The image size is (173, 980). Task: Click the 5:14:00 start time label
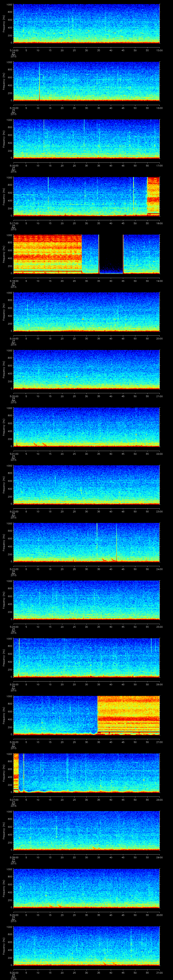(x=14, y=50)
